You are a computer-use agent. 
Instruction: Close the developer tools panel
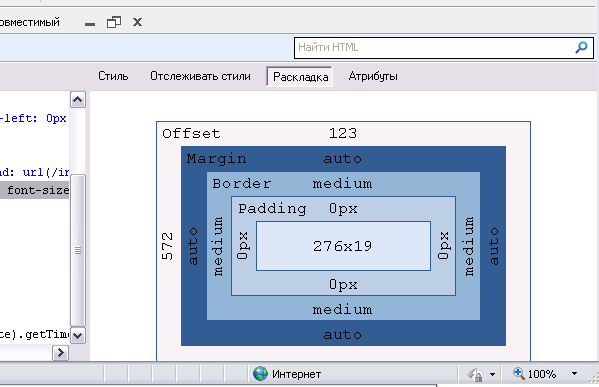(138, 22)
